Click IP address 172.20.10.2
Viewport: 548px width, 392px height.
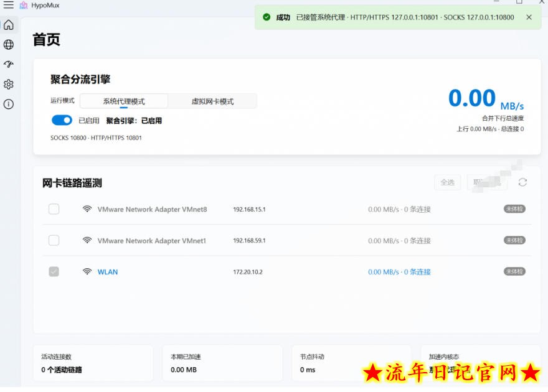coord(248,272)
